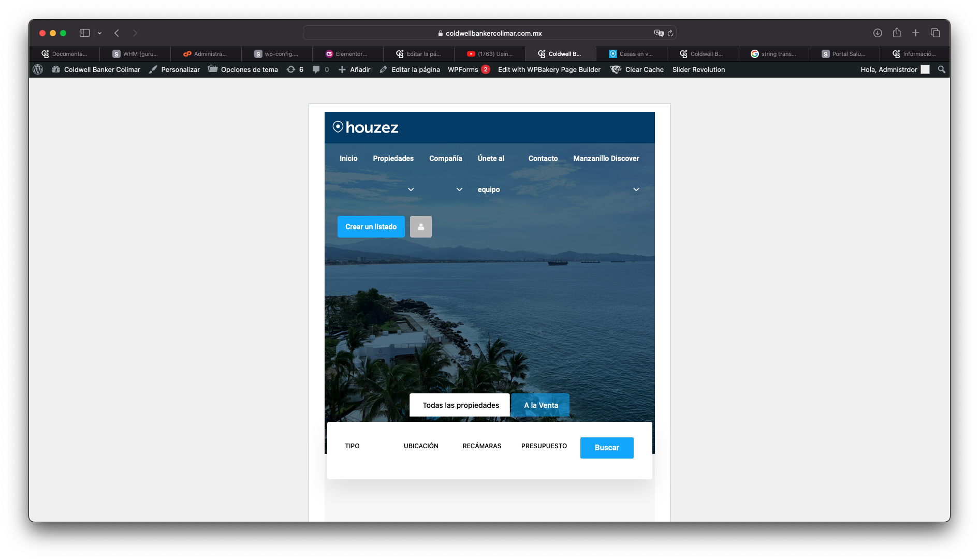Image resolution: width=979 pixels, height=560 pixels.
Task: Click Únete al equipo link
Action: point(491,174)
